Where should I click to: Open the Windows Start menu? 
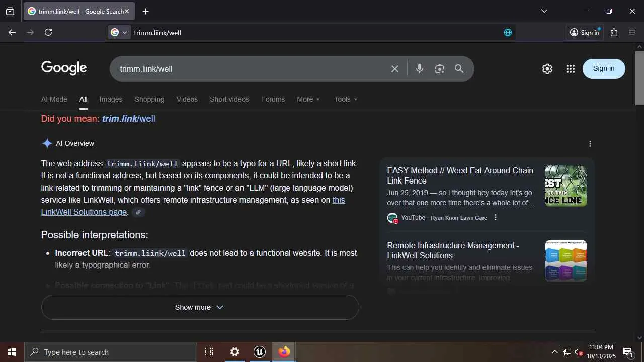[12, 352]
